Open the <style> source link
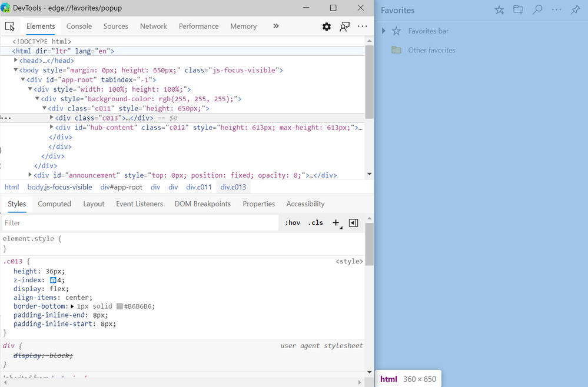 (x=349, y=261)
